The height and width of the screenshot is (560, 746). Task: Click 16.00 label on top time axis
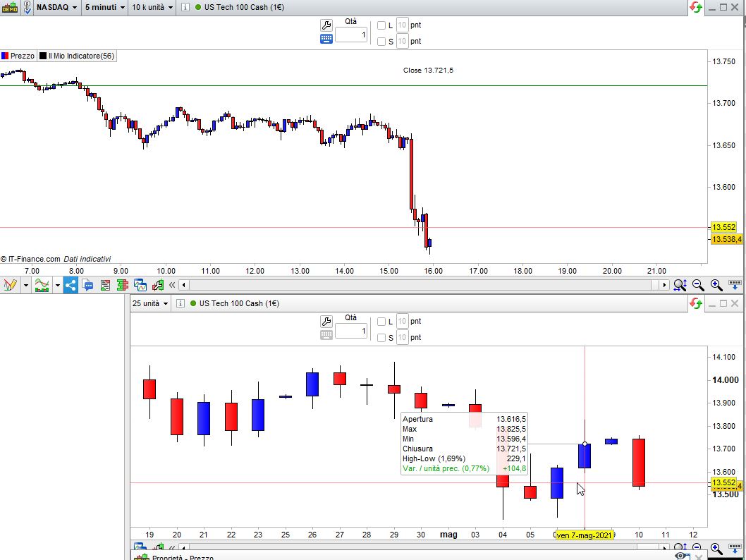coord(434,271)
